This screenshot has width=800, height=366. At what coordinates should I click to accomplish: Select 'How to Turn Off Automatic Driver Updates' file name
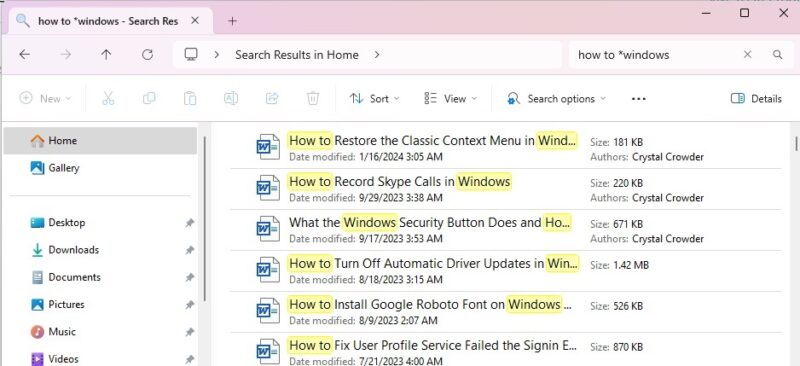click(434, 263)
